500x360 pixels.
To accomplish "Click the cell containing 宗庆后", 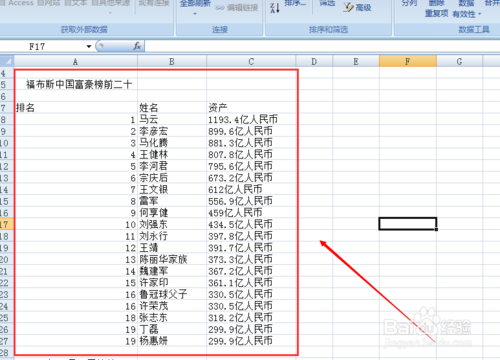I will [172, 178].
